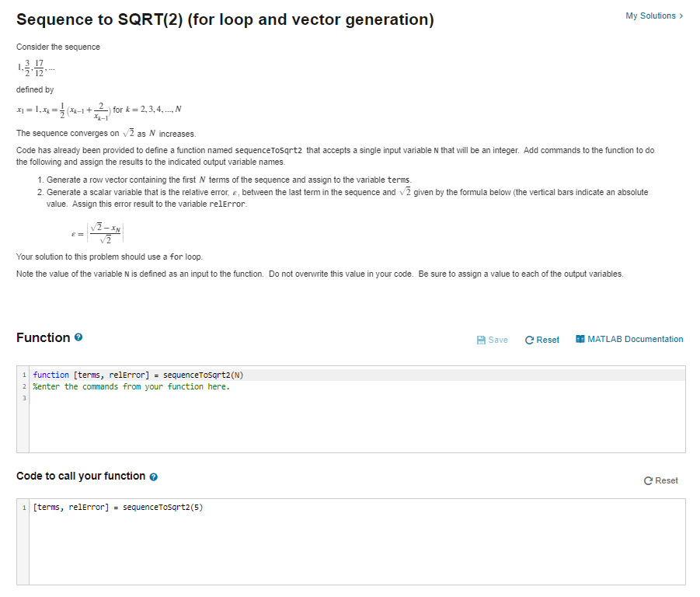Click line number 1 in the call-code gutter
The height and width of the screenshot is (597, 700).
23,506
